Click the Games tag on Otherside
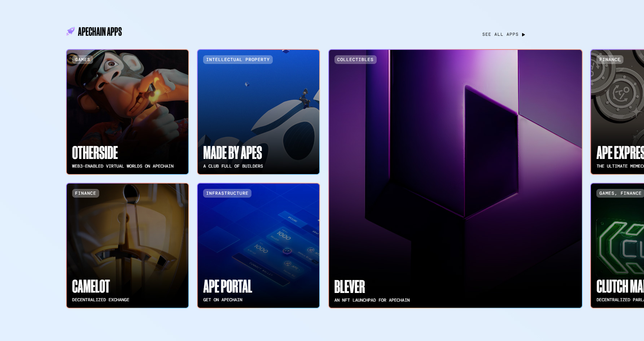 tap(83, 60)
